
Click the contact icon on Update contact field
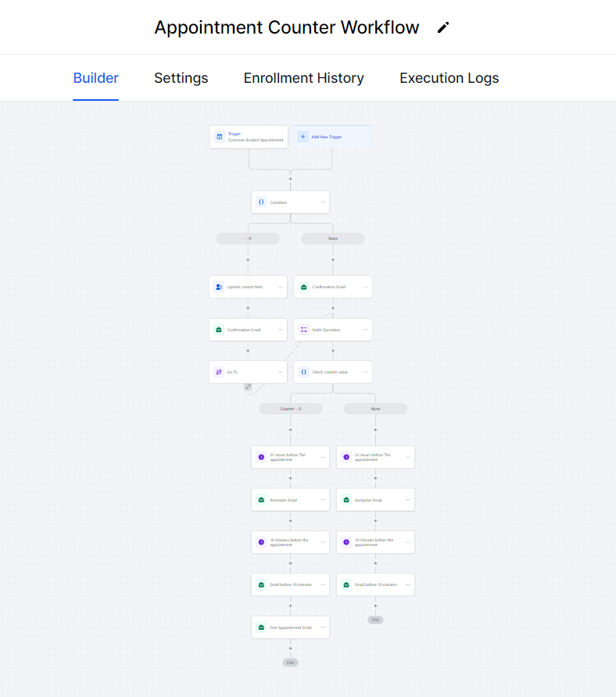pos(218,287)
